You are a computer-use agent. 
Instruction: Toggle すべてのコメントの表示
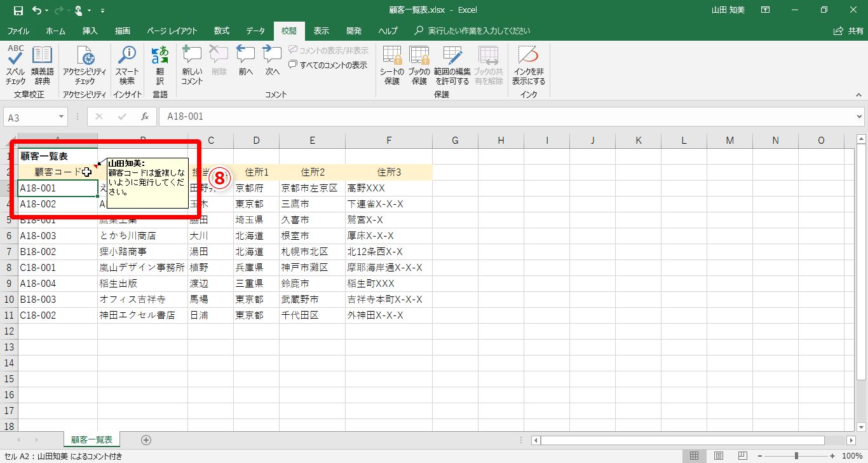328,65
